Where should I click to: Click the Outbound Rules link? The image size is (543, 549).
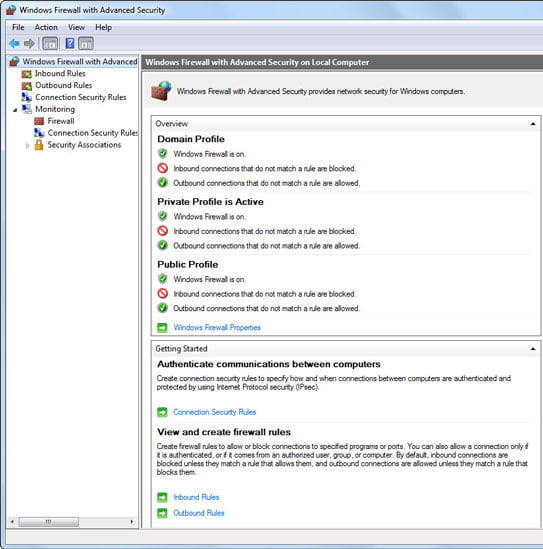[199, 513]
